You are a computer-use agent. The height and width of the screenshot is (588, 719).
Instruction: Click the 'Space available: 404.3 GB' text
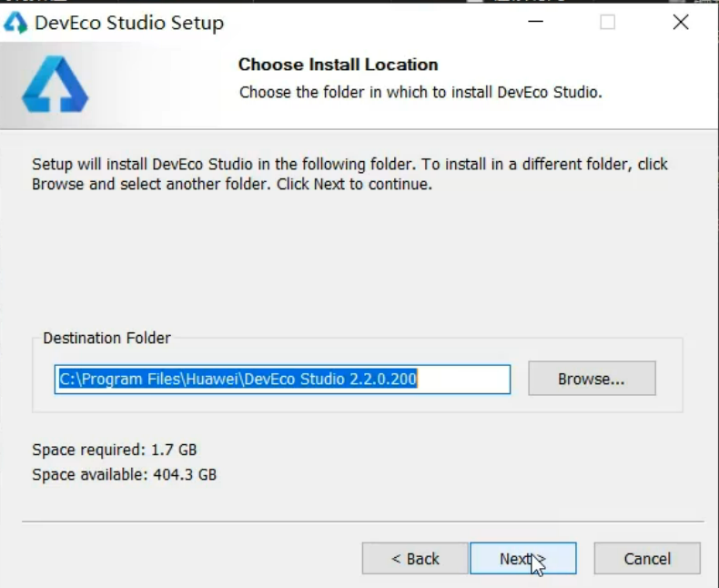pos(124,474)
